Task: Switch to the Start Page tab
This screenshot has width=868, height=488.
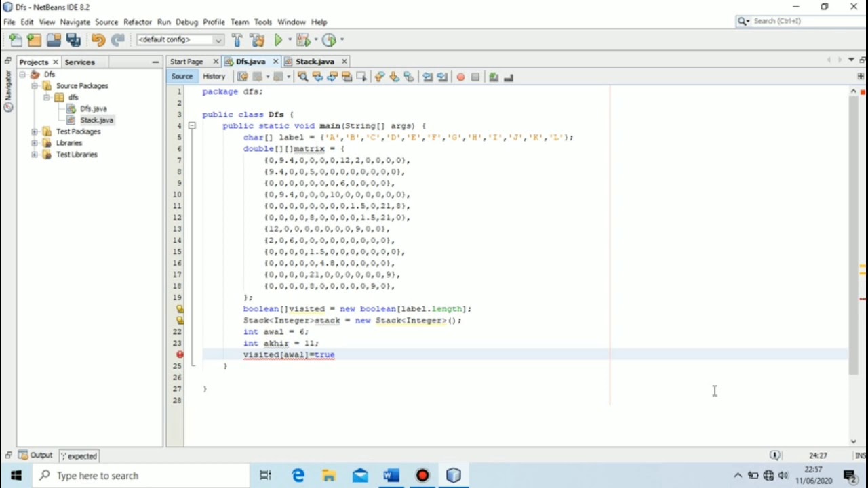Action: [186, 62]
